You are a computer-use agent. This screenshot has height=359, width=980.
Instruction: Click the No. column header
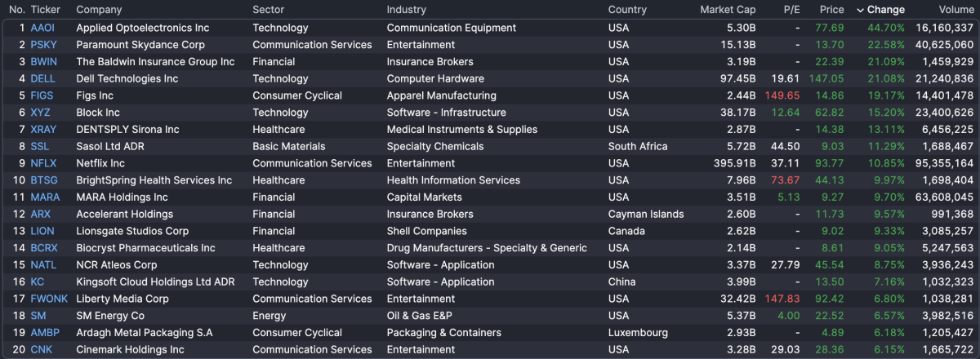pyautogui.click(x=17, y=10)
